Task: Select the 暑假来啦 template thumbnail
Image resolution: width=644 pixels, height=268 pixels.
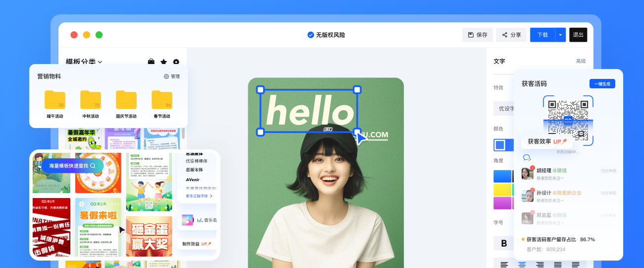Action: click(98, 227)
